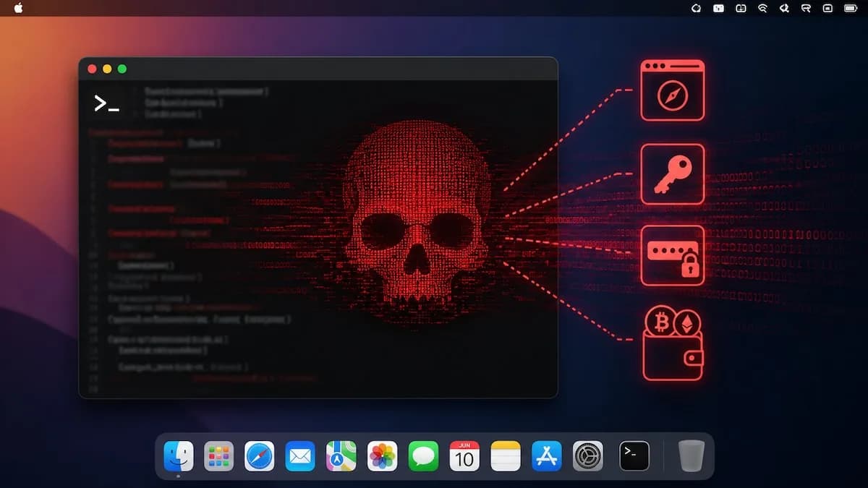The width and height of the screenshot is (868, 488).
Task: Close the terminal window with red button
Action: pos(92,69)
